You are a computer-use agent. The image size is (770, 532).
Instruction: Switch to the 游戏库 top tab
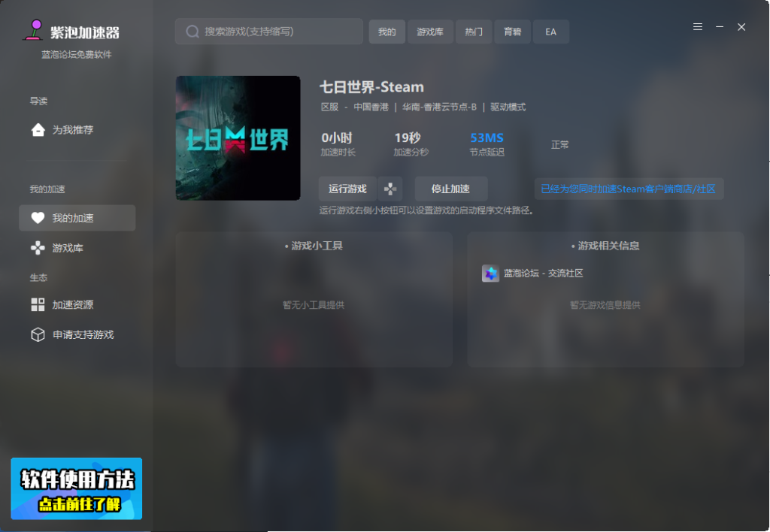430,32
